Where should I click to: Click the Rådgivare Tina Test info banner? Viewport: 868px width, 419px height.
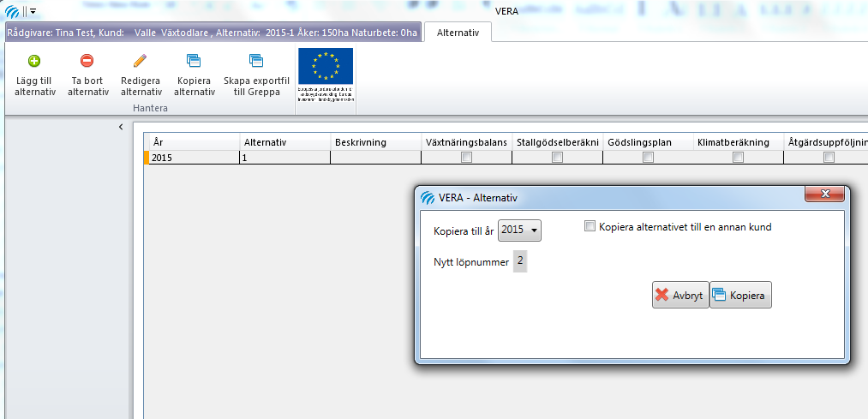pos(213,33)
